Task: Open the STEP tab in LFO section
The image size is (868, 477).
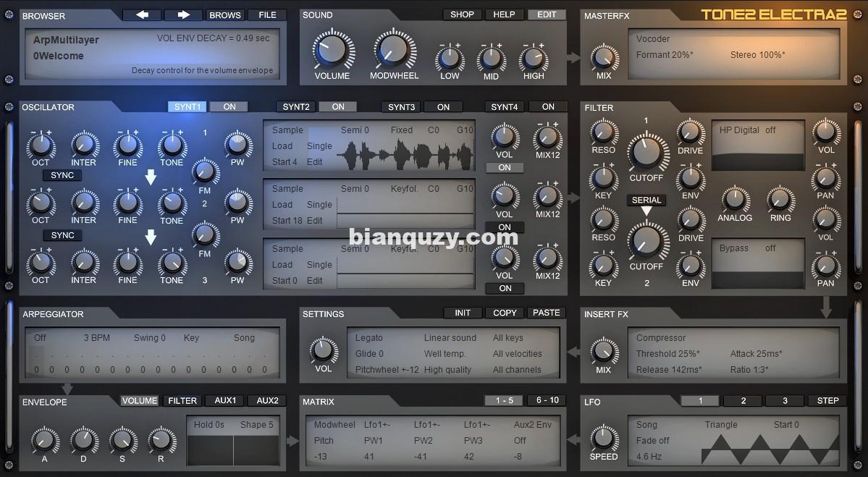Action: click(827, 400)
